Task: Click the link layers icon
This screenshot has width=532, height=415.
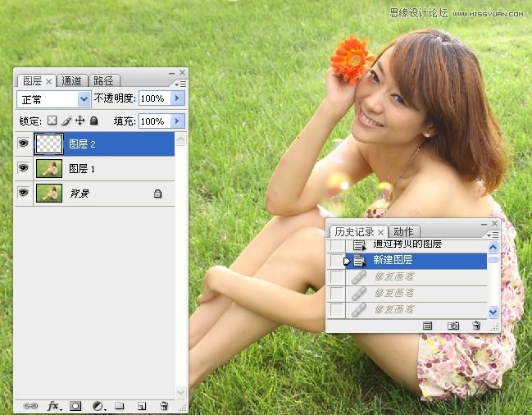Action: [30, 405]
